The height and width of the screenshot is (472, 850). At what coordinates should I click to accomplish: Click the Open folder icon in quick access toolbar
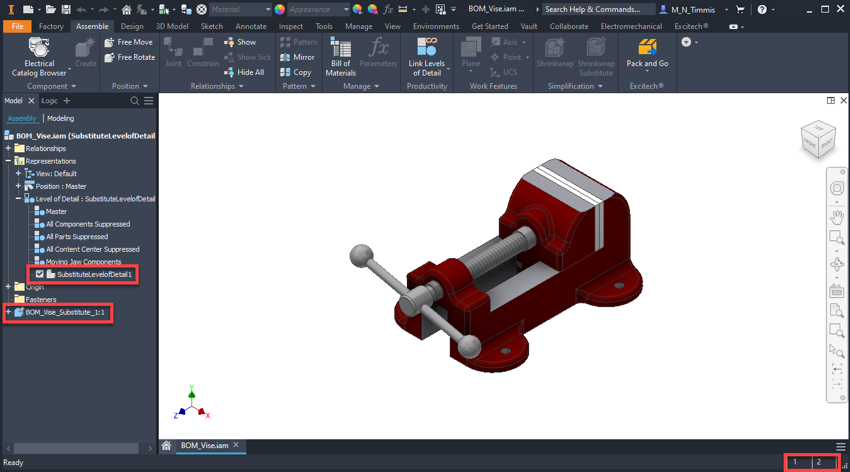pyautogui.click(x=50, y=9)
